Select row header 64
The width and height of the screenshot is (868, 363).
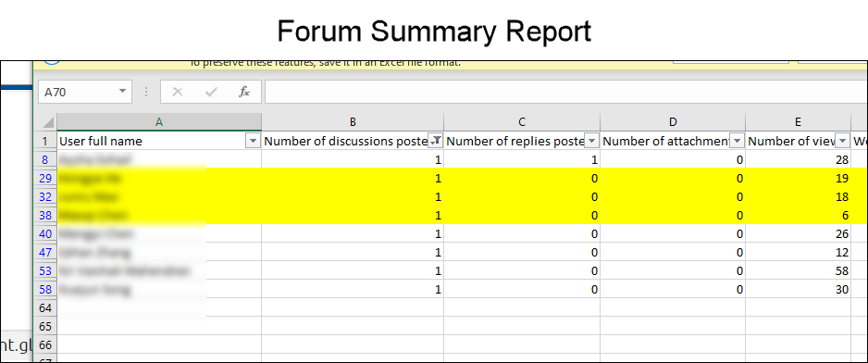tap(45, 307)
